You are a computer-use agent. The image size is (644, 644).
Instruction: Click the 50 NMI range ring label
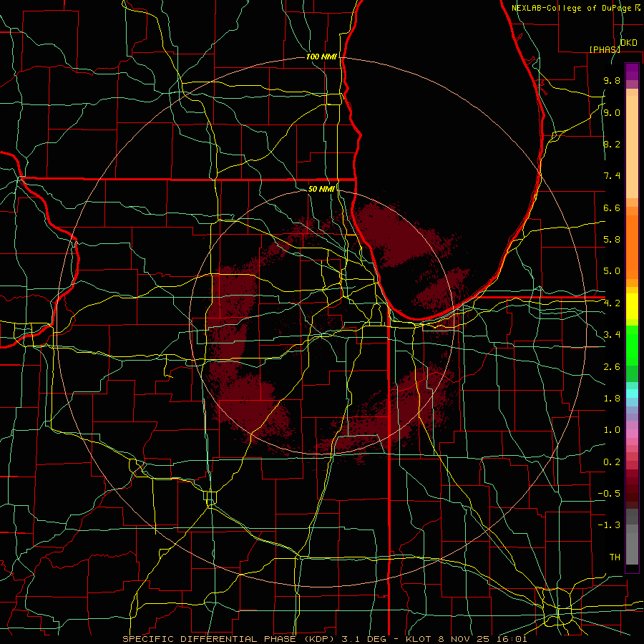click(x=321, y=189)
